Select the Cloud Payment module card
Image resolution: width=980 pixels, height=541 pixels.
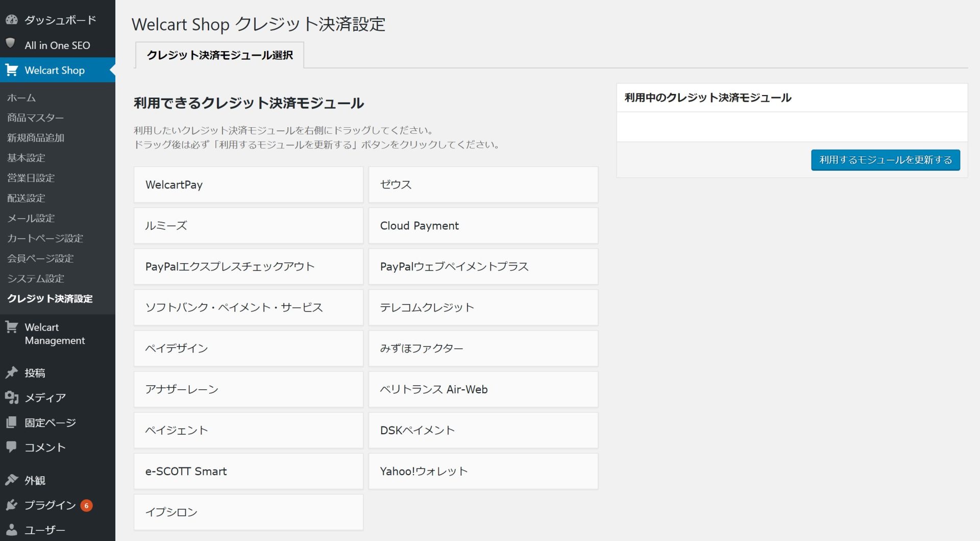483,225
